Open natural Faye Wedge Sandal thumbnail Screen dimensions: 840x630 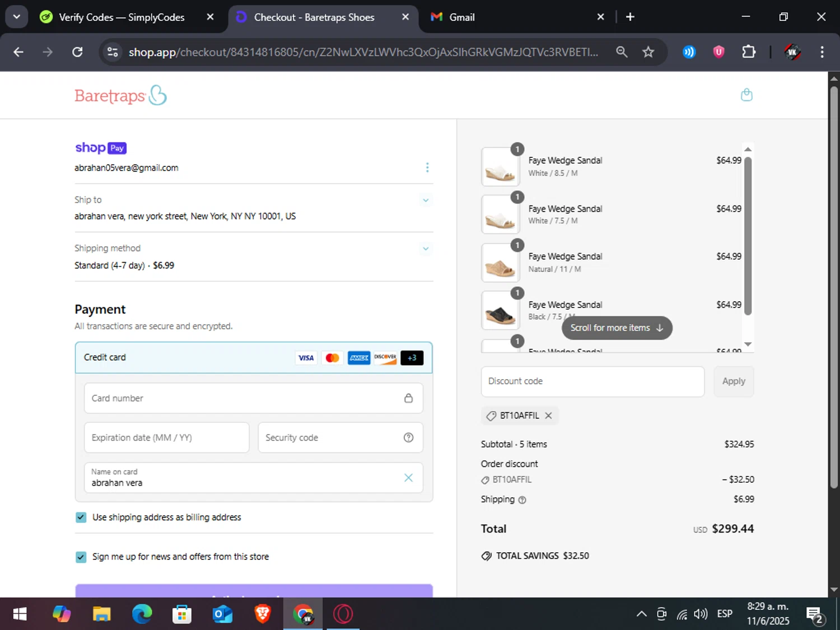500,263
